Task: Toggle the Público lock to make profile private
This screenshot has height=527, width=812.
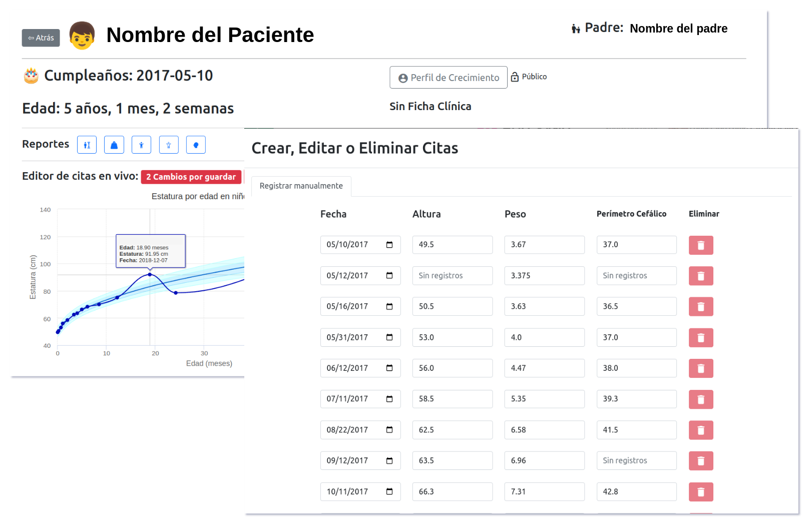Action: (515, 76)
